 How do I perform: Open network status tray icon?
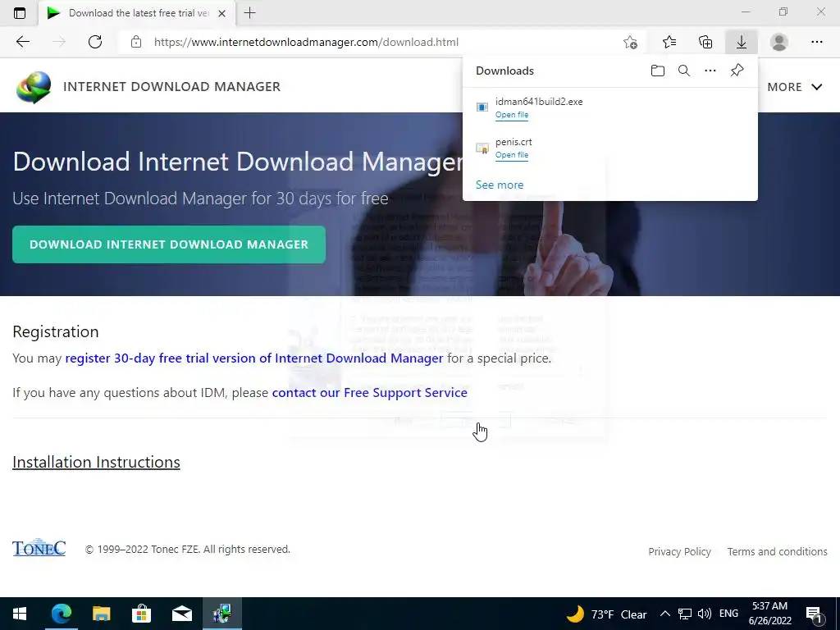pyautogui.click(x=685, y=614)
